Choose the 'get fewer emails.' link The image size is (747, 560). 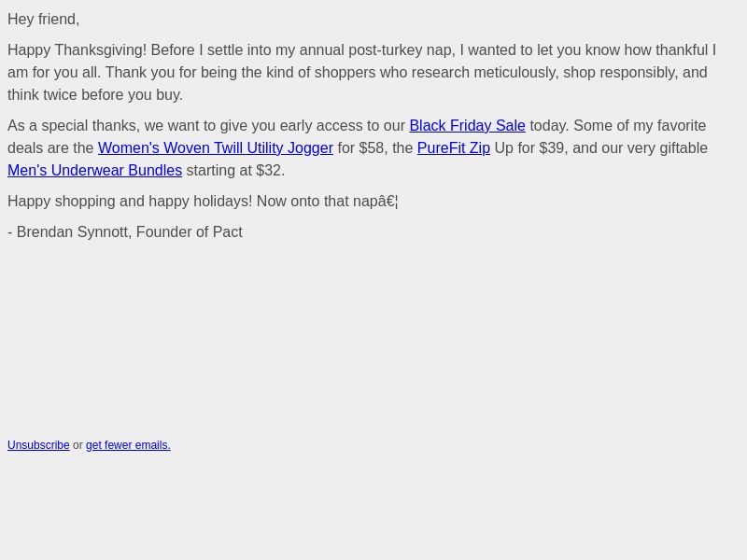pyautogui.click(x=128, y=445)
